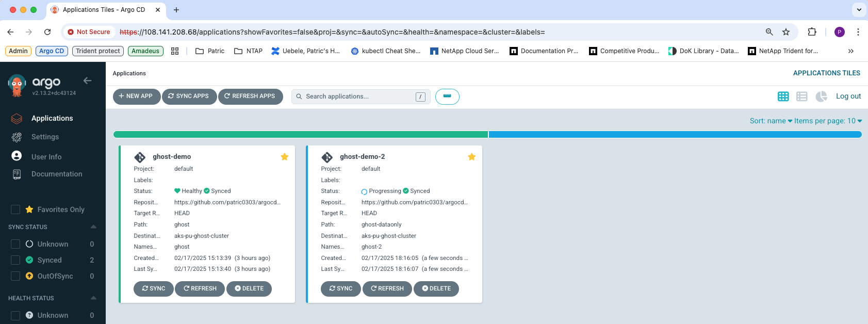Open the Items per page dropdown

(x=828, y=121)
